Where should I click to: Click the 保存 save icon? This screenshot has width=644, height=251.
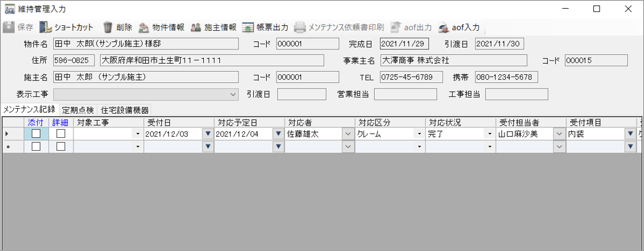(x=8, y=28)
